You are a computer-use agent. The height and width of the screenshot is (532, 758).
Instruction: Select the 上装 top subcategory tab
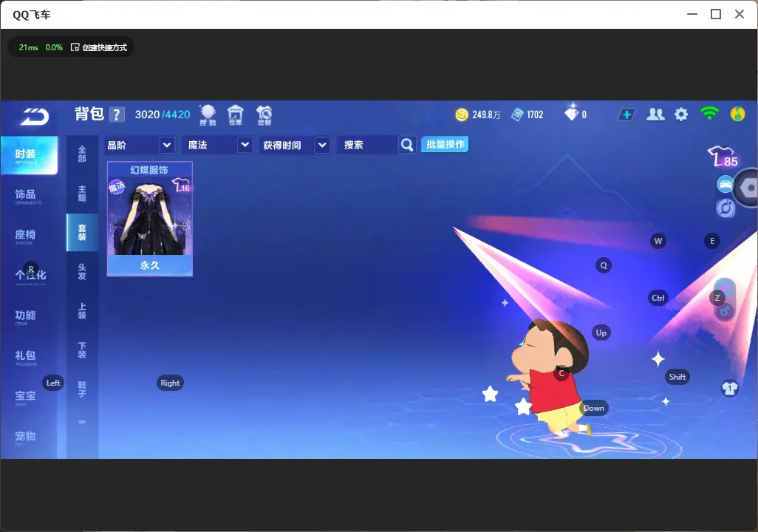(82, 311)
